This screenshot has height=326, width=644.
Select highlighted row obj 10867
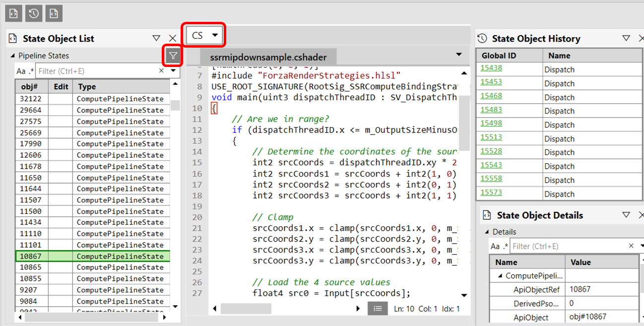93,256
